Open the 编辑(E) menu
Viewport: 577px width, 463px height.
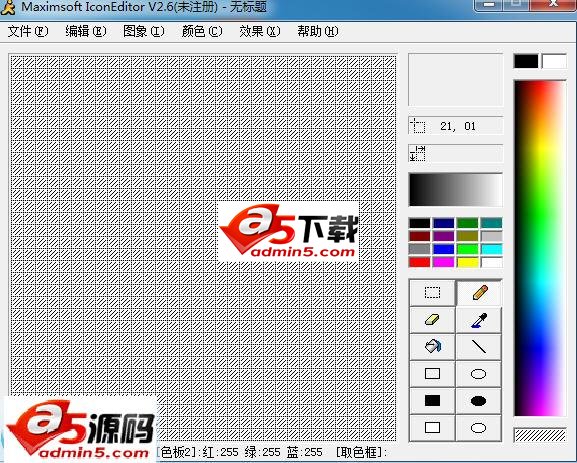(x=86, y=31)
